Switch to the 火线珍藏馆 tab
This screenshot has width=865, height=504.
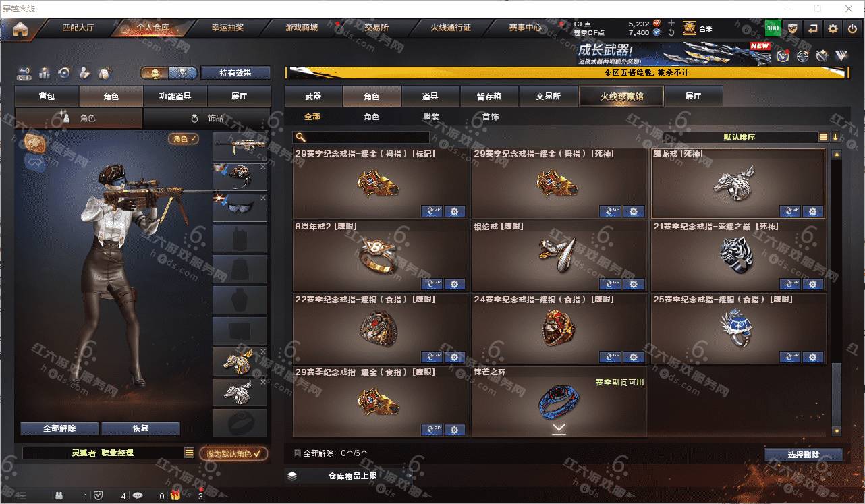click(621, 96)
